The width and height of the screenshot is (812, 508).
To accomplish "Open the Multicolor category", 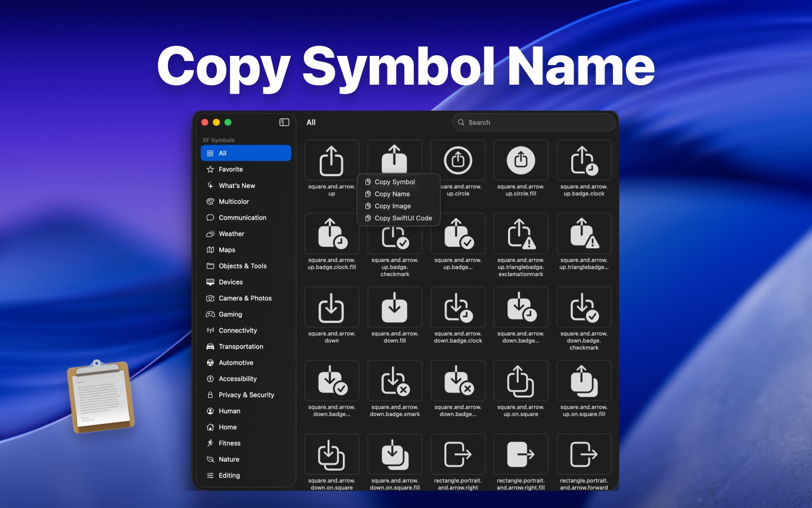I will 246,202.
